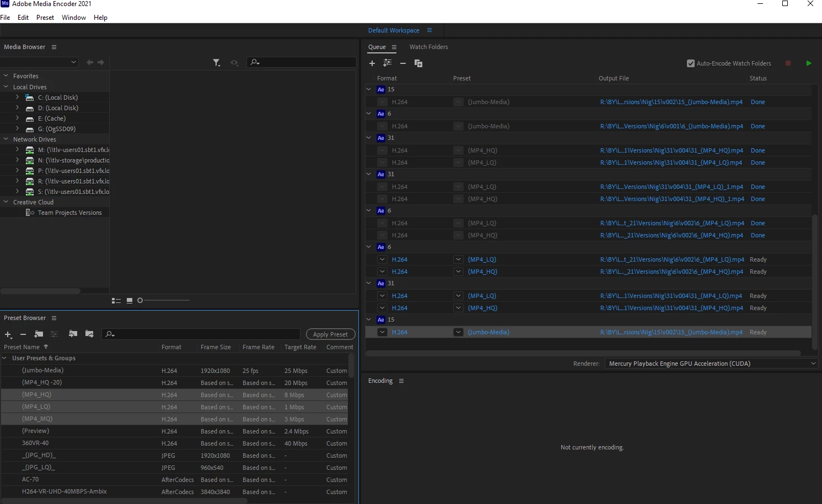Export presets from Preset Browser
This screenshot has width=822, height=504.
pyautogui.click(x=89, y=334)
